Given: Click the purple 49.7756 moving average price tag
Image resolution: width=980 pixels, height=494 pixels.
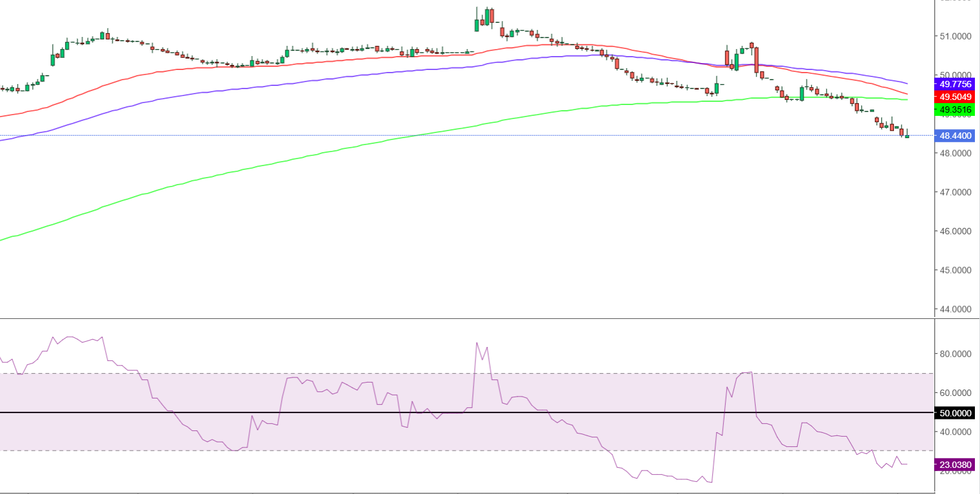Looking at the screenshot, I should [956, 84].
